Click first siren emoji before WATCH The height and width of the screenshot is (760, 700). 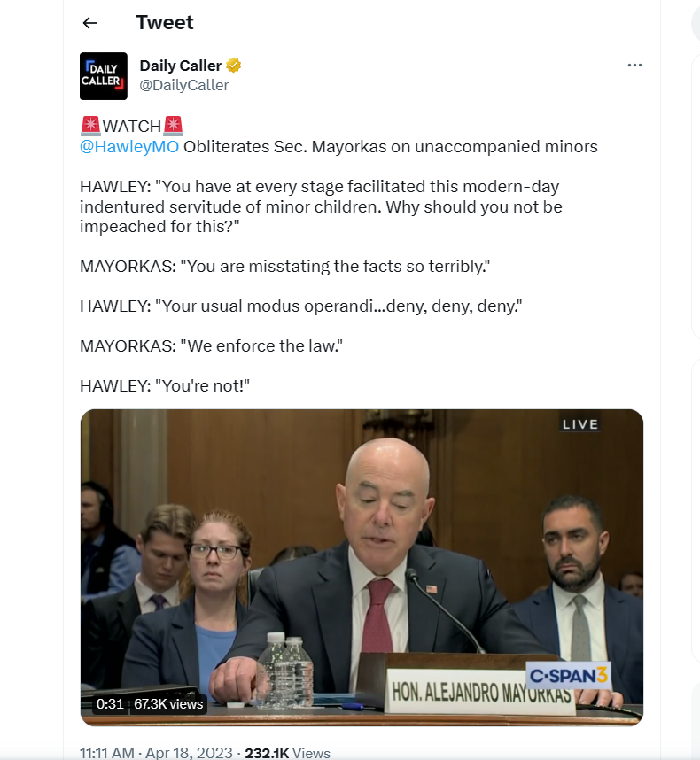coord(90,126)
